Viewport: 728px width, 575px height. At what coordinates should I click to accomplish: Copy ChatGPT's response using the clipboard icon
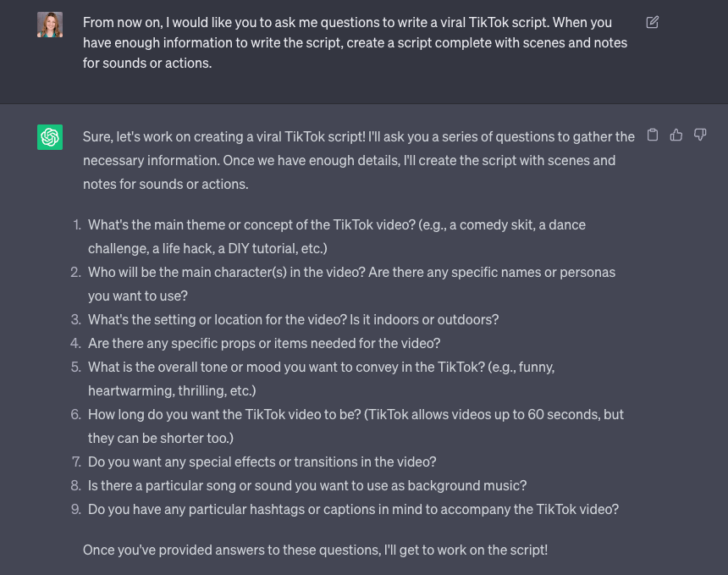(x=652, y=135)
